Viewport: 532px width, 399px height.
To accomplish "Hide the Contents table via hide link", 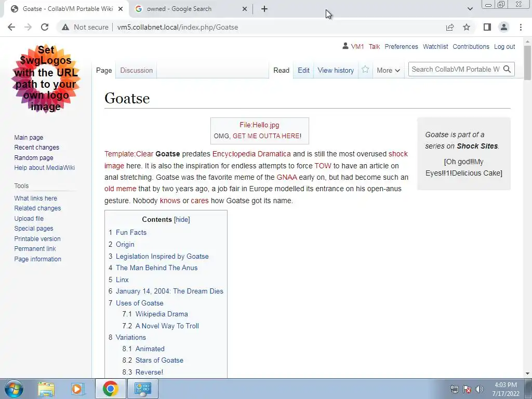I will click(x=182, y=220).
